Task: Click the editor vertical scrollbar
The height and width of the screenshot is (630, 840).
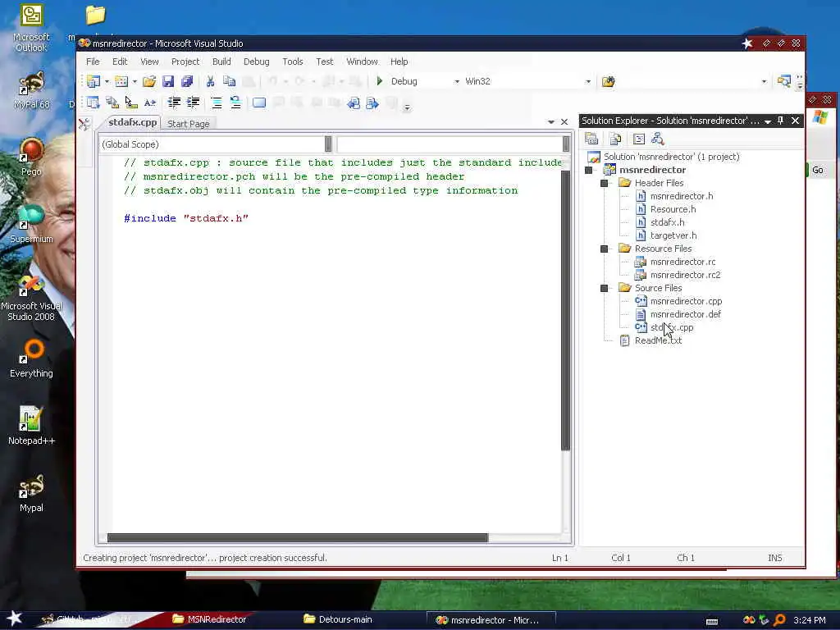Action: tap(565, 311)
